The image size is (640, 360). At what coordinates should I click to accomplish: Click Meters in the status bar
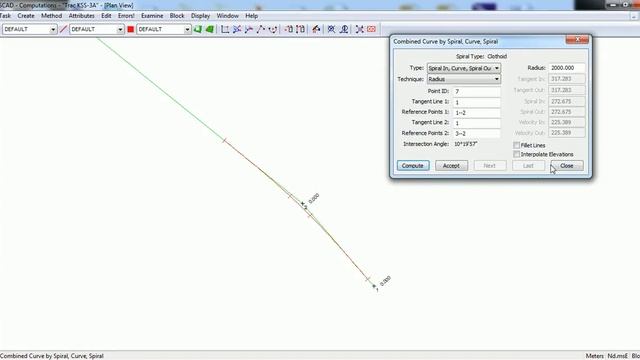click(595, 356)
